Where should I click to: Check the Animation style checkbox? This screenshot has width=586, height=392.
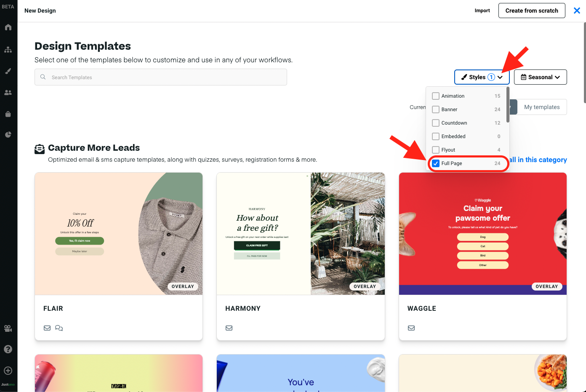(436, 96)
